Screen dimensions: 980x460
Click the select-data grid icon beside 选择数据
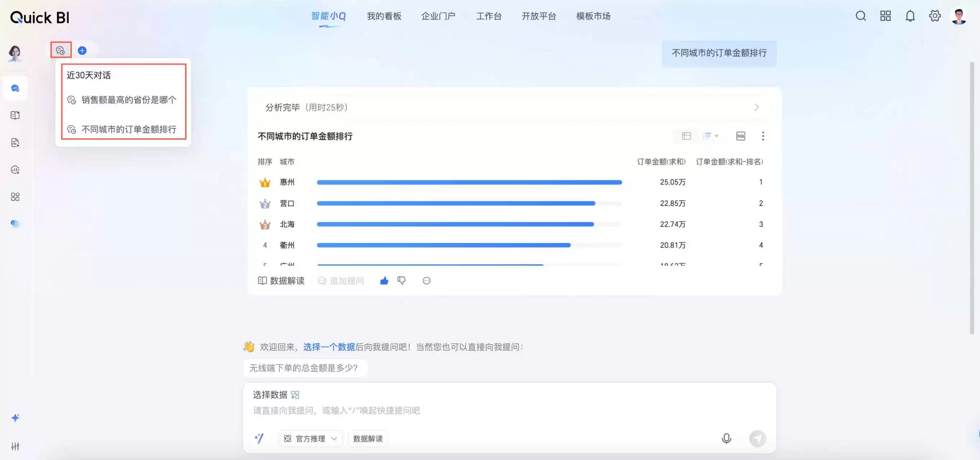(295, 395)
